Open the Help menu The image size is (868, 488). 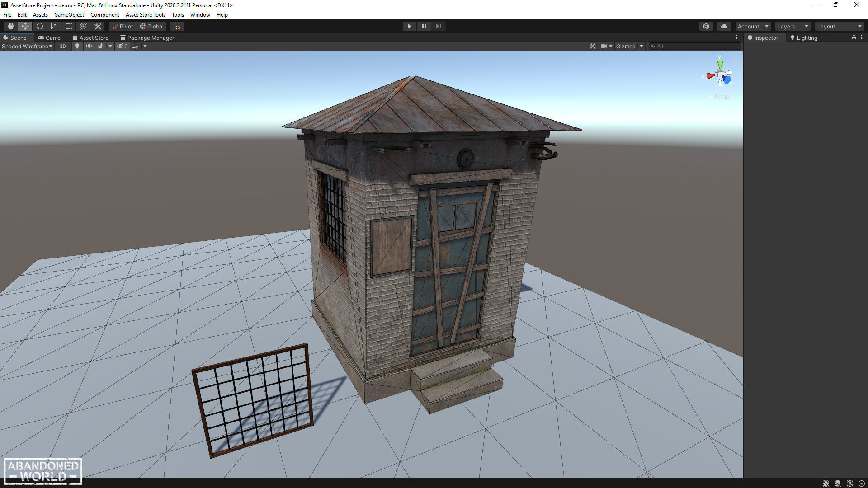tap(222, 15)
